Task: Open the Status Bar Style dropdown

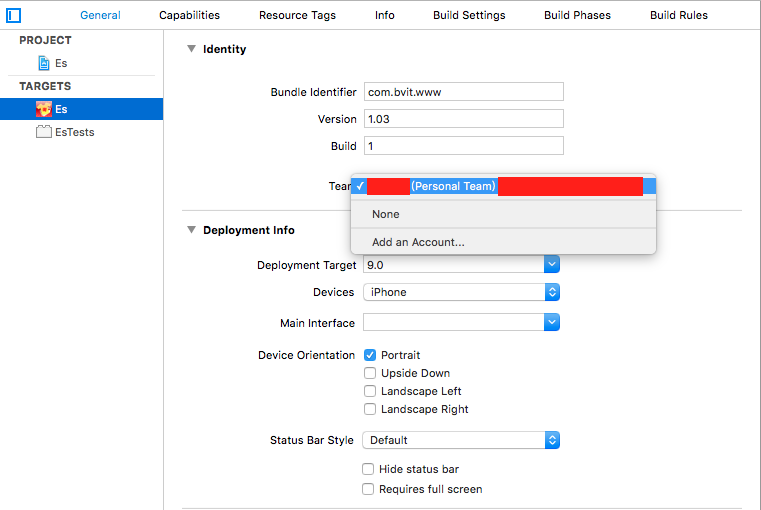Action: (x=551, y=440)
